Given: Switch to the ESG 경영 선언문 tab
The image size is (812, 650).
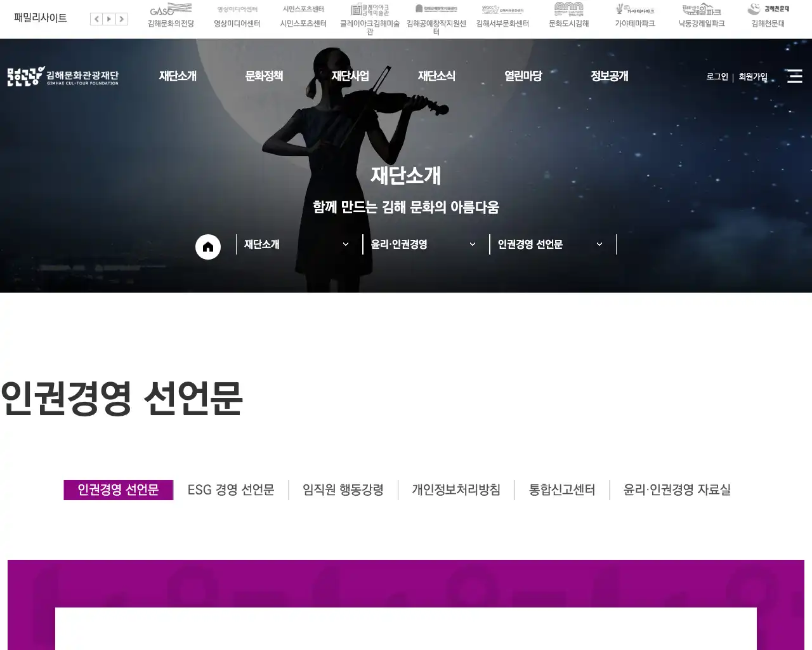Looking at the screenshot, I should click(231, 489).
